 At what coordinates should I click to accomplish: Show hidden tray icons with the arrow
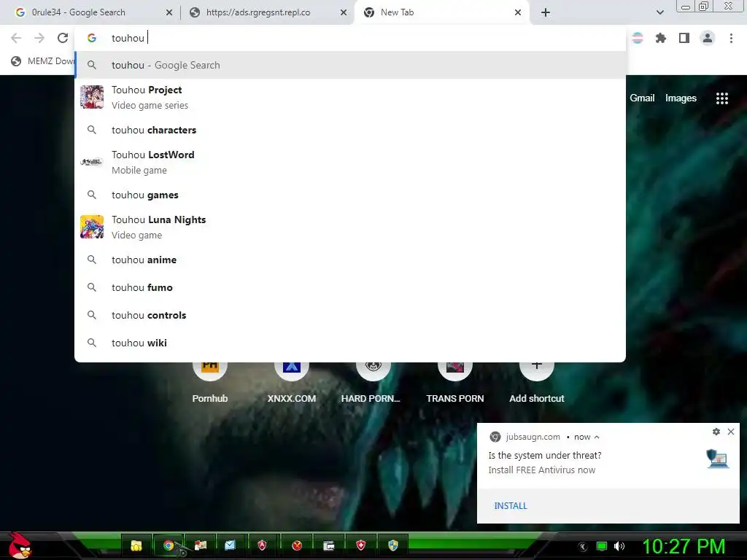[x=583, y=547]
